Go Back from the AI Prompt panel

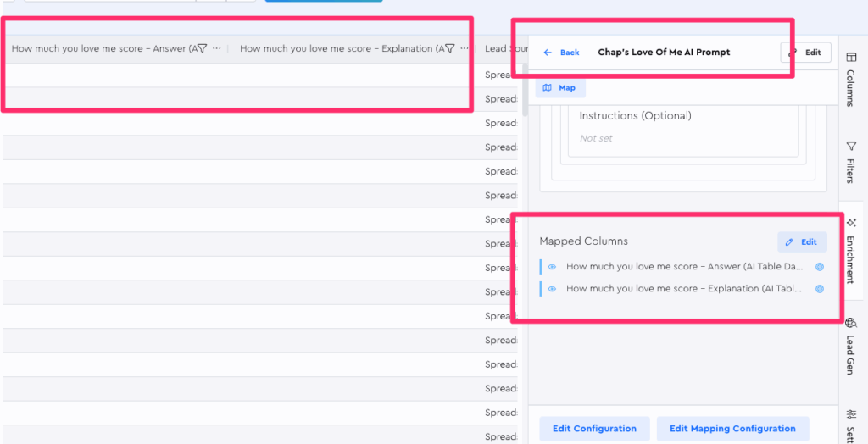pos(561,53)
